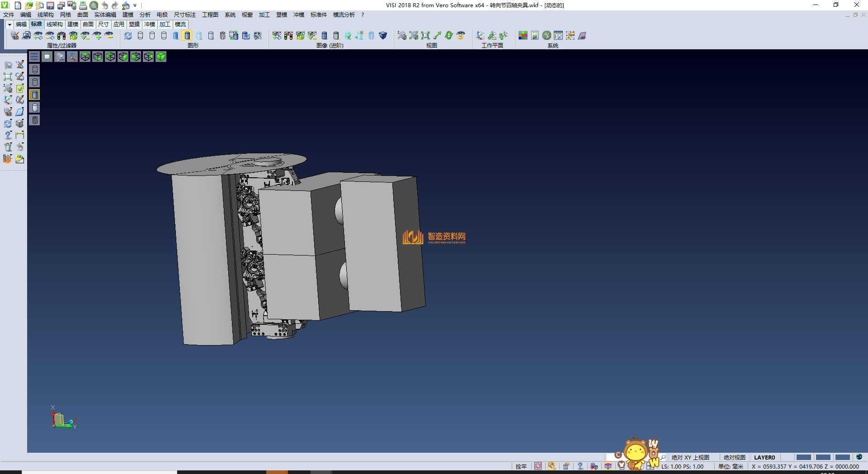Expand the quick access toolbar customize arrow
868x474 pixels.
(x=135, y=5)
